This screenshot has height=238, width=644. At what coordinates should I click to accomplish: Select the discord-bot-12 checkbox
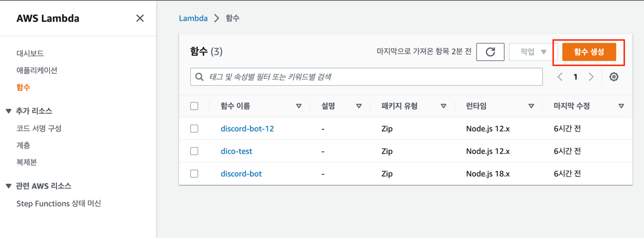(x=194, y=129)
